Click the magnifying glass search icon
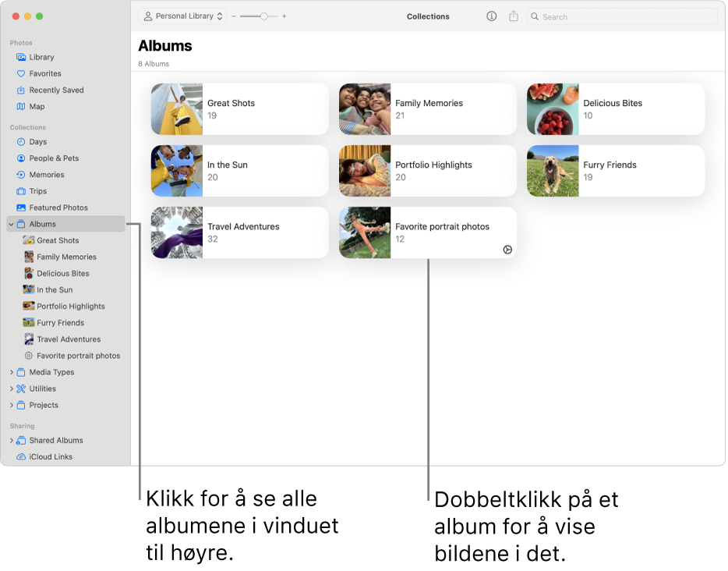Image resolution: width=728 pixels, height=571 pixels. tap(535, 16)
